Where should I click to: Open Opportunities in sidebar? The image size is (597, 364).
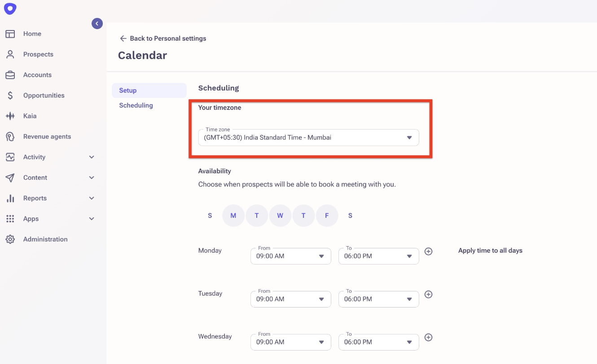pos(44,95)
